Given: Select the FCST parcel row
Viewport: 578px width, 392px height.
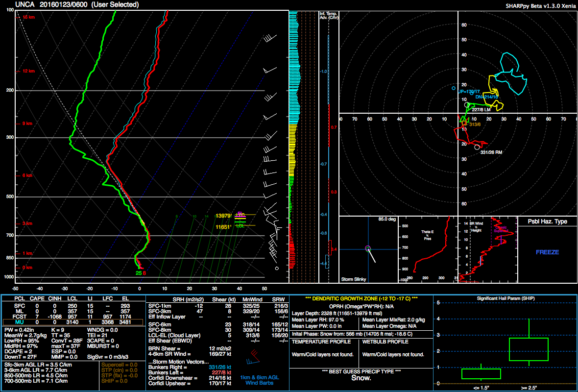Looking at the screenshot, I should coord(72,317).
